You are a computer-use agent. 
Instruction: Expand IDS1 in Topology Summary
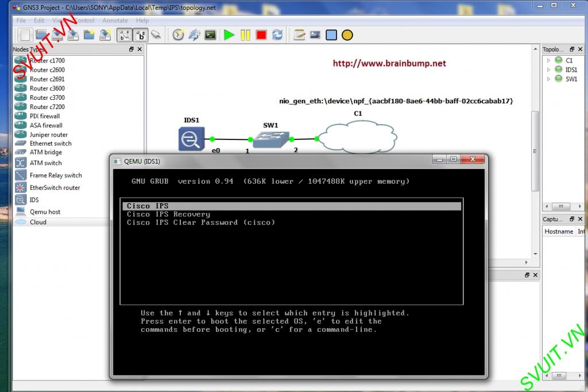click(x=548, y=69)
